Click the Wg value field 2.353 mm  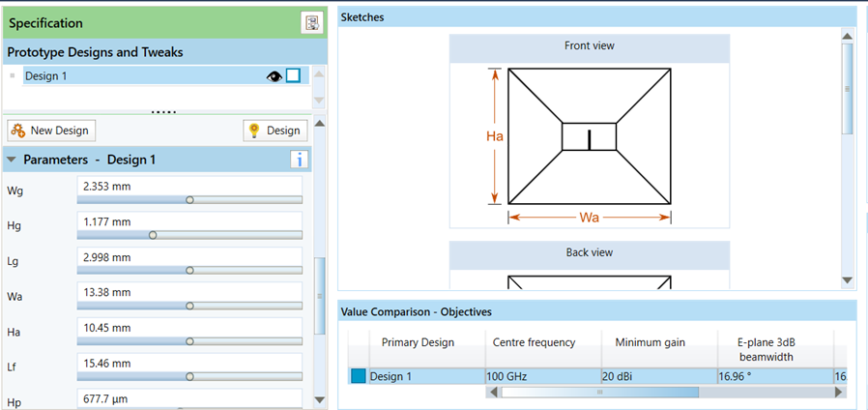tap(189, 187)
